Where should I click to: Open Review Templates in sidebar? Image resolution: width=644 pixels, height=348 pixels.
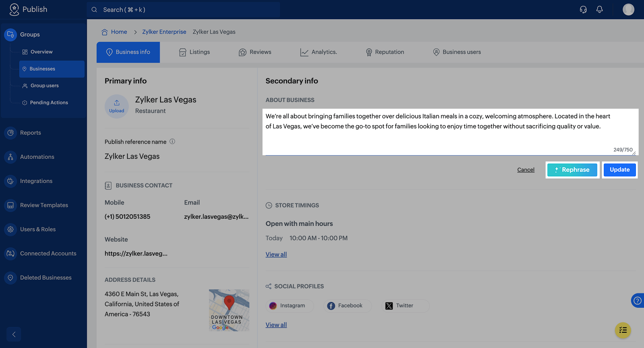(x=43, y=205)
